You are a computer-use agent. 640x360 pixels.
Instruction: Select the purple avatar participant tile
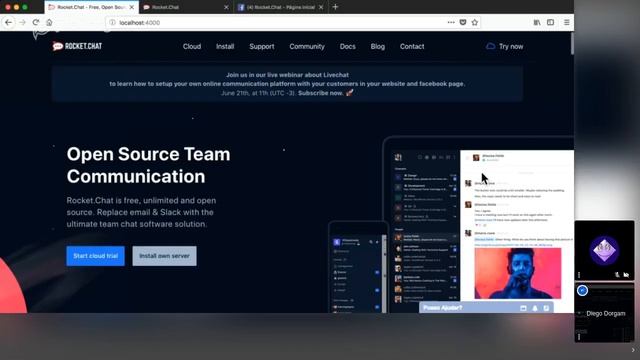click(604, 250)
